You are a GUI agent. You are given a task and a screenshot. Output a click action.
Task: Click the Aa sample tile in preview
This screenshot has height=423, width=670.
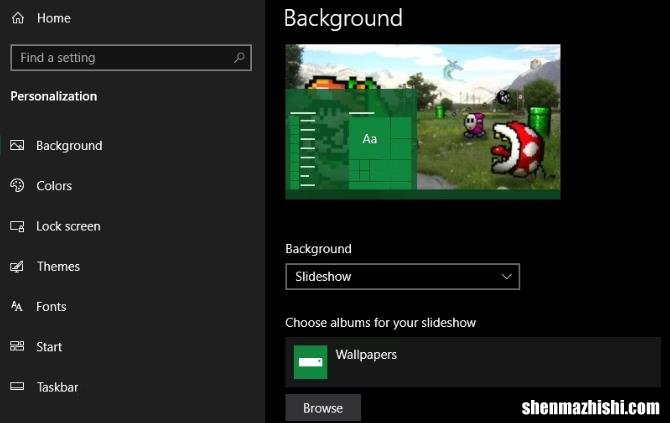[370, 138]
